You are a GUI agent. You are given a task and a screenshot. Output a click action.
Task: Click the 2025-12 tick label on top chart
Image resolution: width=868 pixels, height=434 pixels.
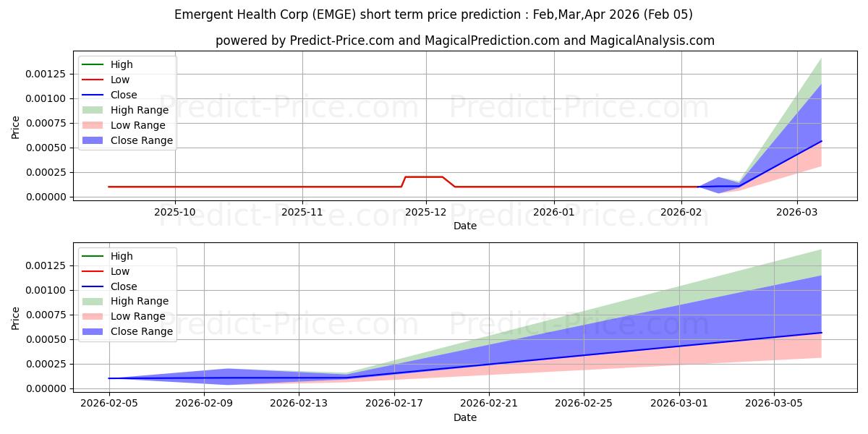(426, 212)
